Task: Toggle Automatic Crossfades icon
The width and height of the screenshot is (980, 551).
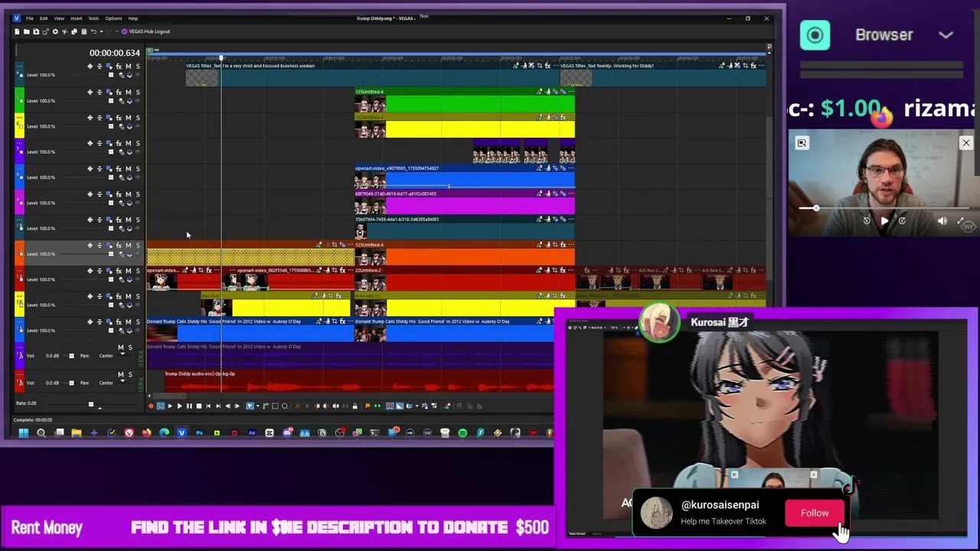Action: [400, 406]
